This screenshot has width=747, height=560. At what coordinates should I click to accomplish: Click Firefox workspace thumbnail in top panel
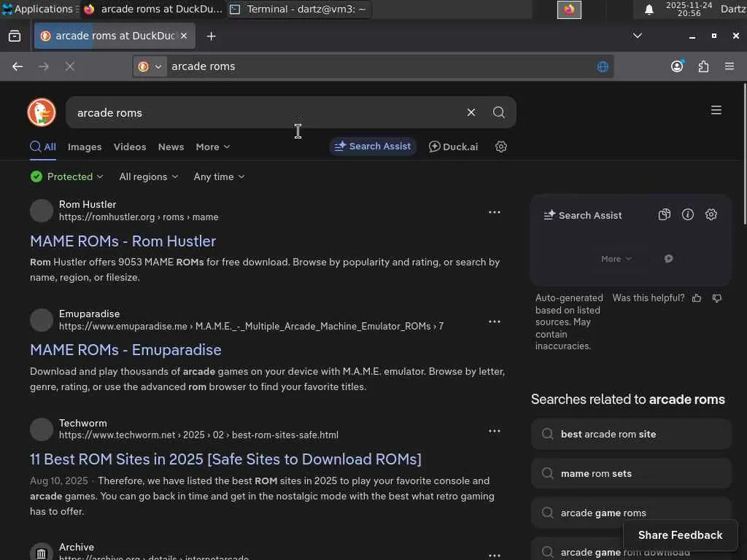569,9
